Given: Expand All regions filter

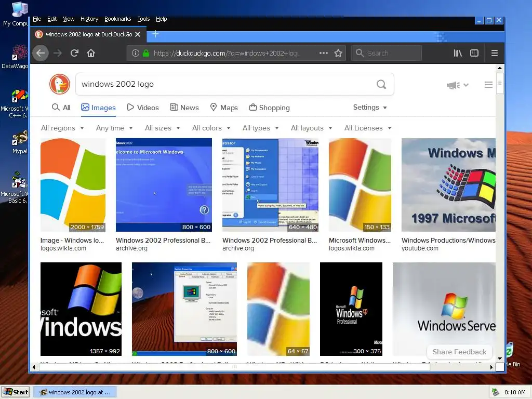Looking at the screenshot, I should click(62, 128).
